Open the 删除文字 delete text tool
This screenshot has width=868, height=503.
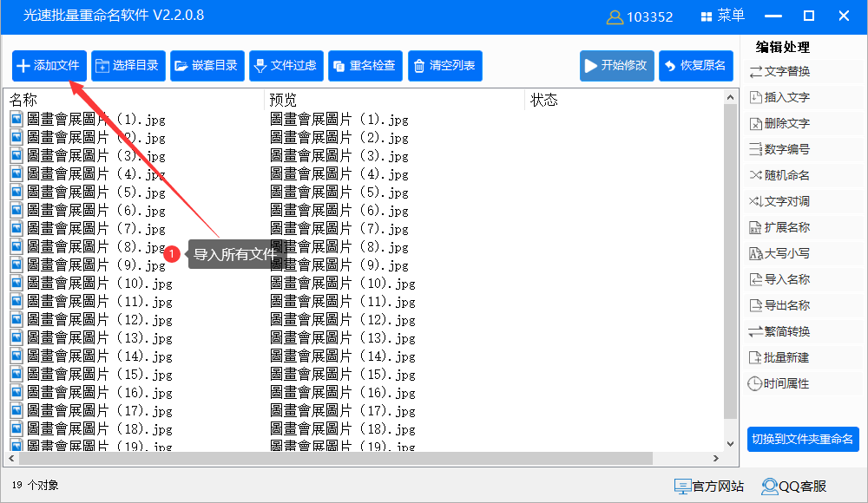[x=779, y=123]
